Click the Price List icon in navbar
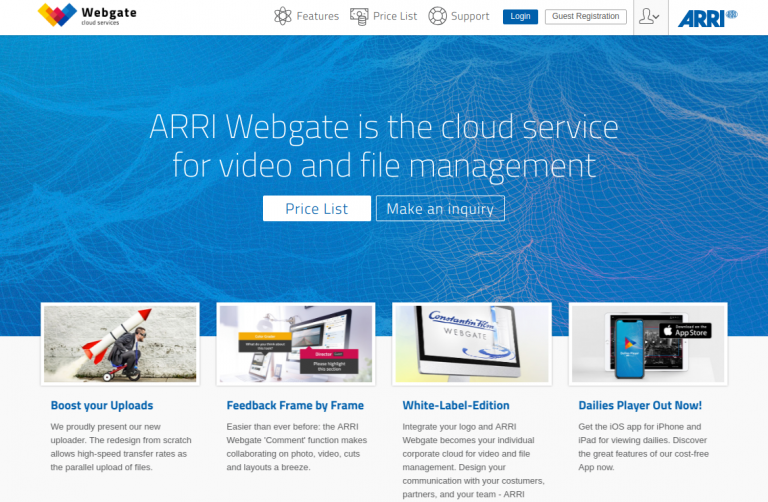 tap(359, 16)
